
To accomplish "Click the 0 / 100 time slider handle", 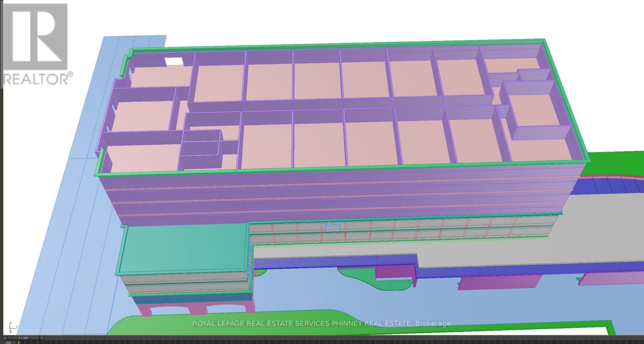I will click(x=23, y=338).
